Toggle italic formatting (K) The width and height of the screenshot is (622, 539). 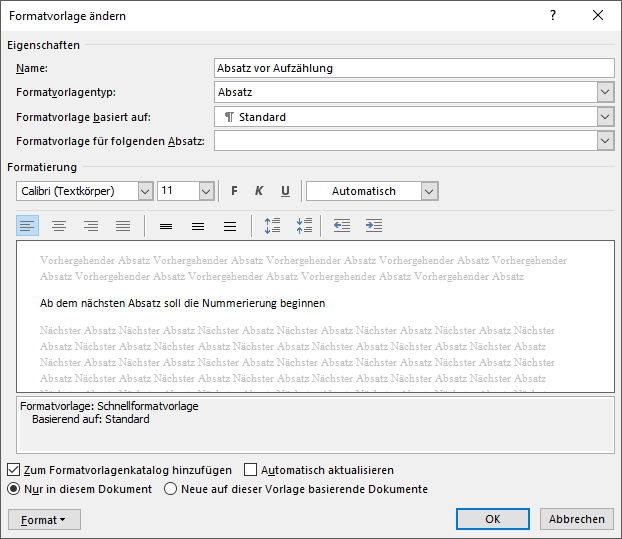(x=259, y=191)
